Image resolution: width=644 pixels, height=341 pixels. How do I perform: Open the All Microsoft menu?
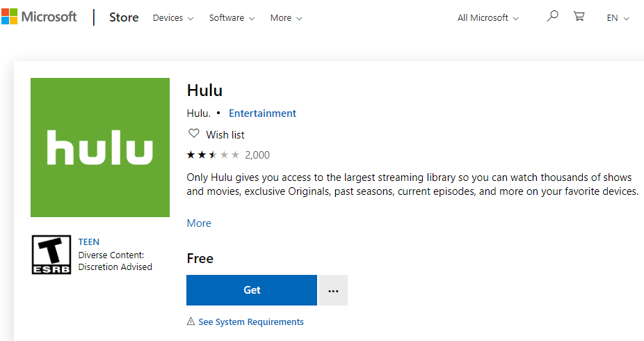pos(488,18)
